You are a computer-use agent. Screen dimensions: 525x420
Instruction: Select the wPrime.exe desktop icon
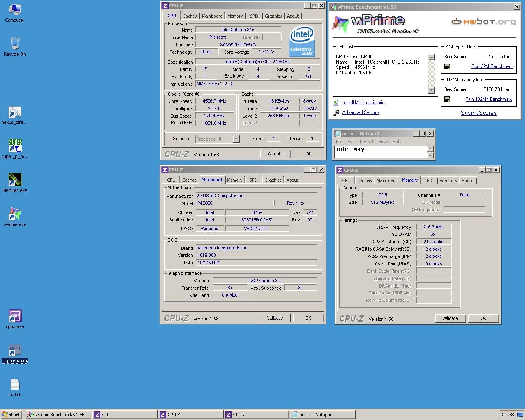15,217
